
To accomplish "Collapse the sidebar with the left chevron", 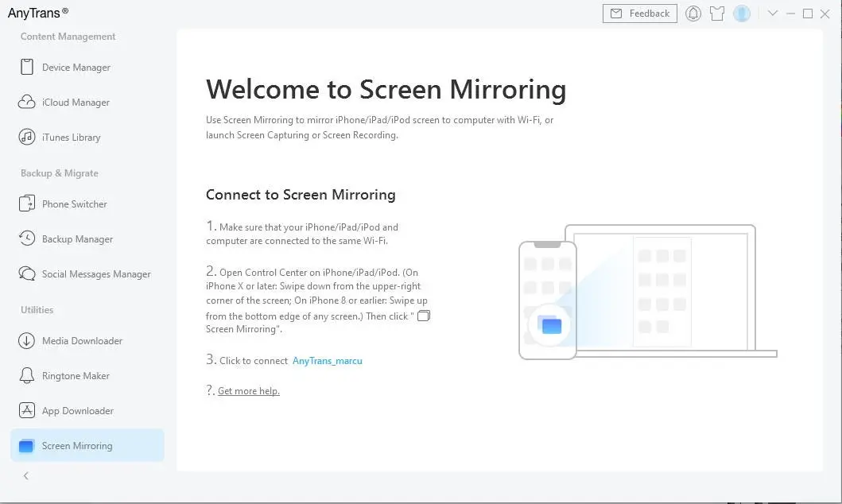I will coord(25,475).
